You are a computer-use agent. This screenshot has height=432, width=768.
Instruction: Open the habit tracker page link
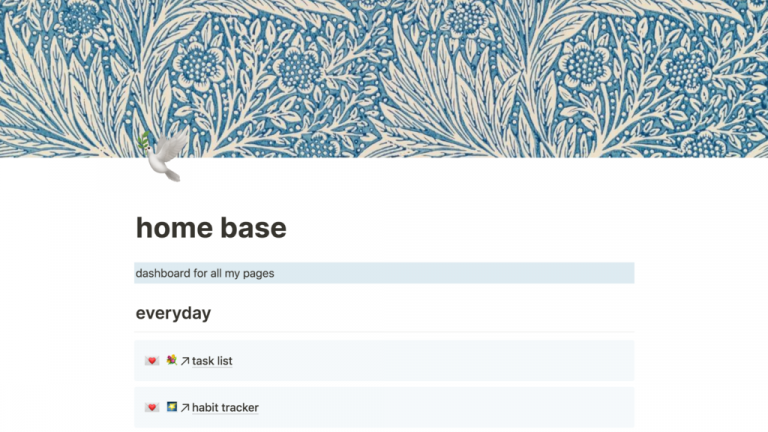click(x=225, y=408)
